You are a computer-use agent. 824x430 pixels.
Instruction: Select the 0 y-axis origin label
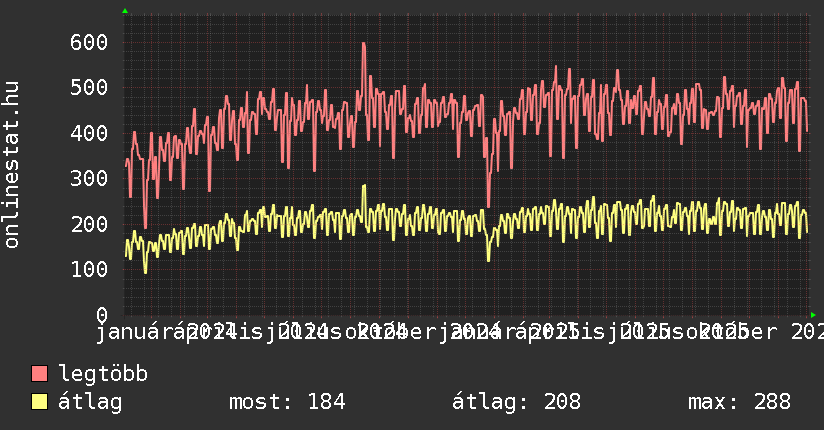[x=101, y=314]
